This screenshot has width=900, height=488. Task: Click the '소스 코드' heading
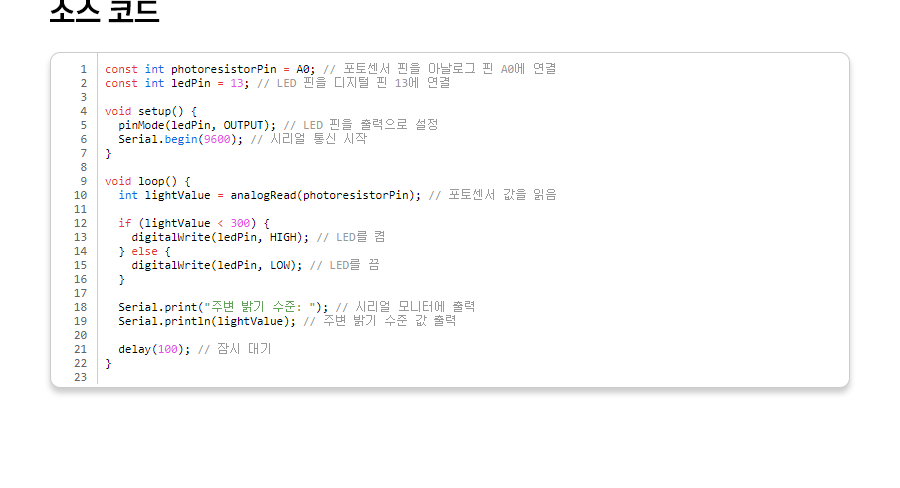click(x=104, y=10)
